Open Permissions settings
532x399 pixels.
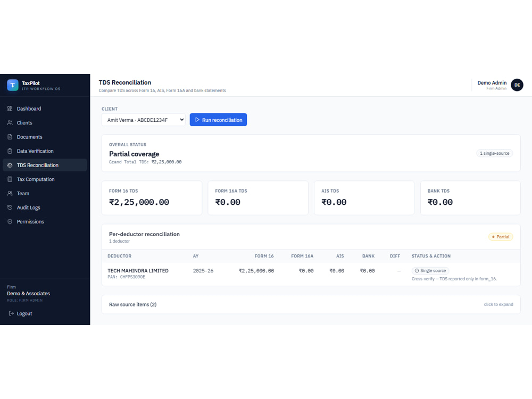click(45, 221)
